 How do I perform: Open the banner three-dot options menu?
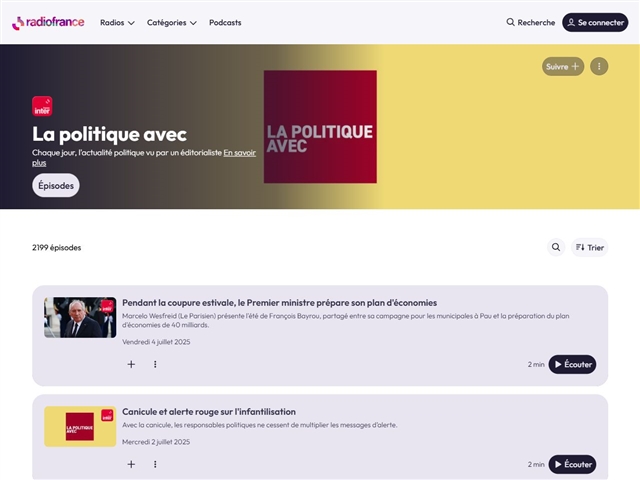click(599, 67)
